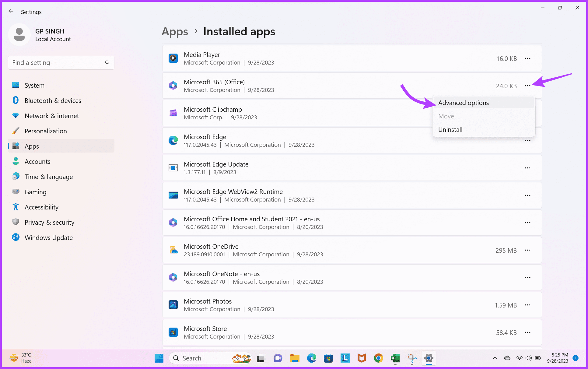Click the search magnifier icon in Find a setting
Viewport: 588px width, 369px height.
tap(107, 62)
